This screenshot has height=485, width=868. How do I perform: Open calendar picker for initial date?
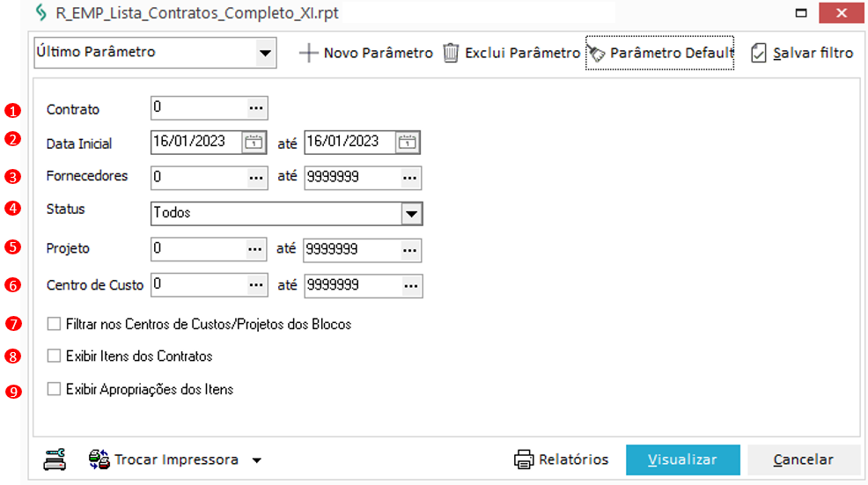click(254, 142)
